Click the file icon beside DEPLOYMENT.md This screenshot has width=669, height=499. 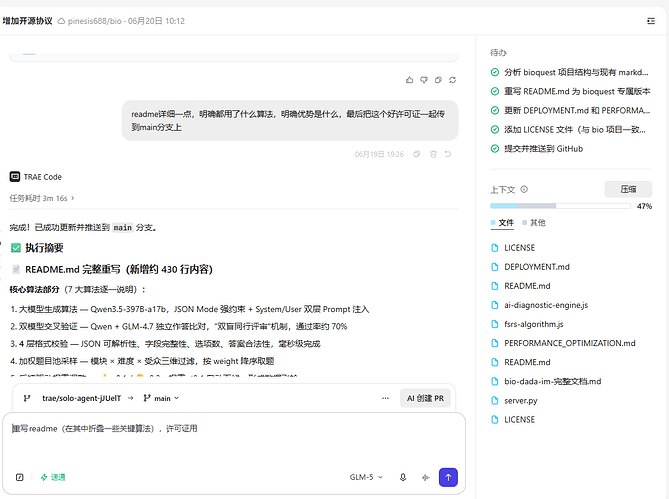[495, 267]
